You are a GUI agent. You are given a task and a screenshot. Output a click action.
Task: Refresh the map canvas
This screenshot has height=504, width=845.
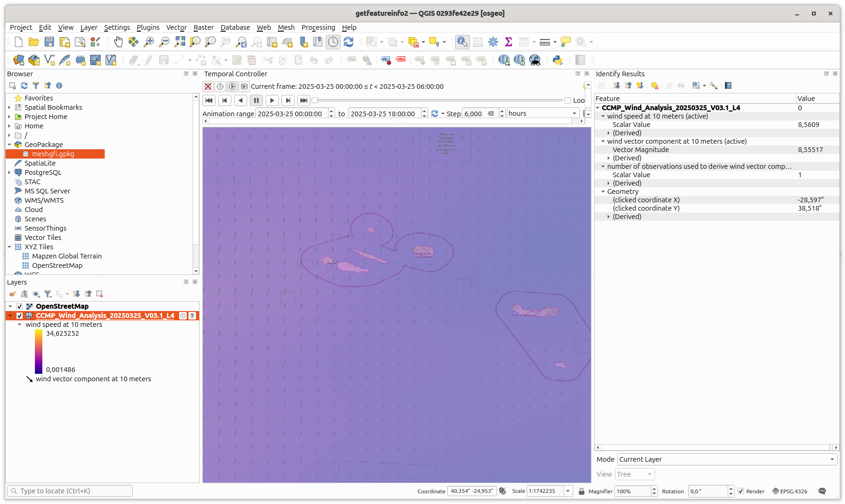click(349, 42)
